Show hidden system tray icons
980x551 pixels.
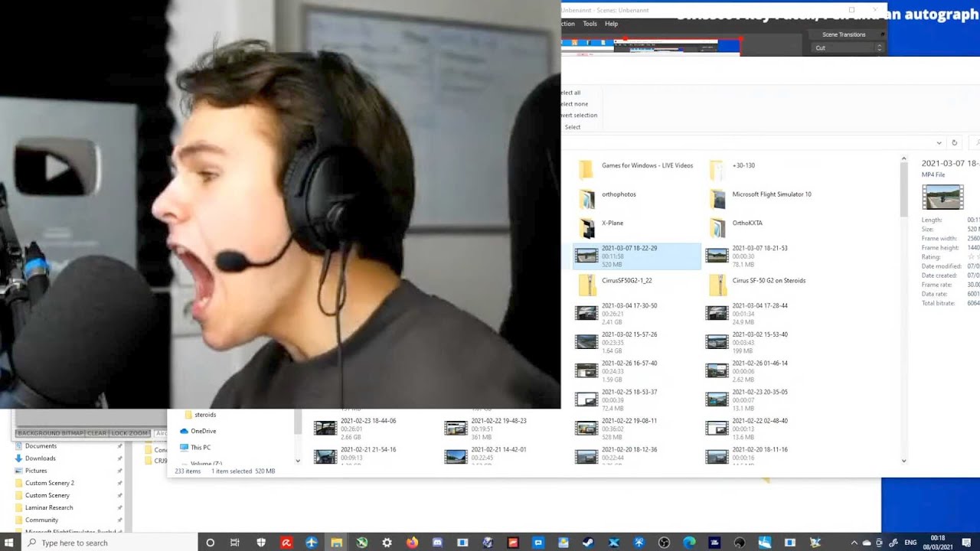coord(854,543)
